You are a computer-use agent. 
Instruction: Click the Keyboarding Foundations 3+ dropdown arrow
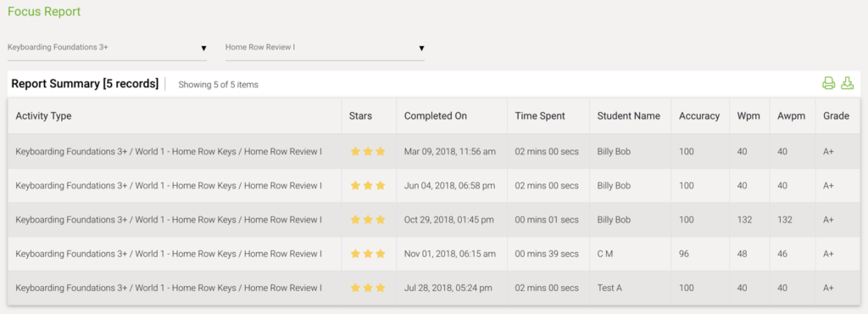coord(203,48)
